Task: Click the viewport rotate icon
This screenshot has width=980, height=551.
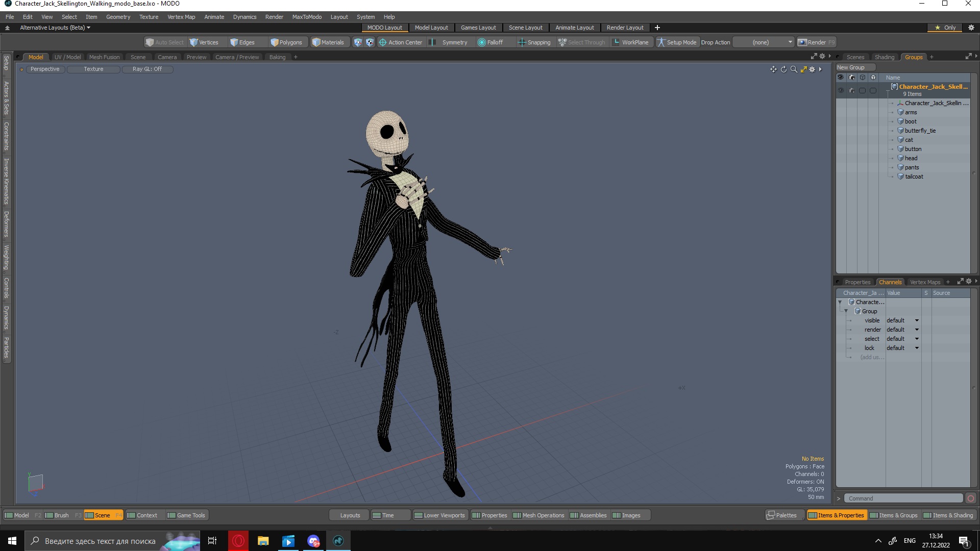Action: 783,69
